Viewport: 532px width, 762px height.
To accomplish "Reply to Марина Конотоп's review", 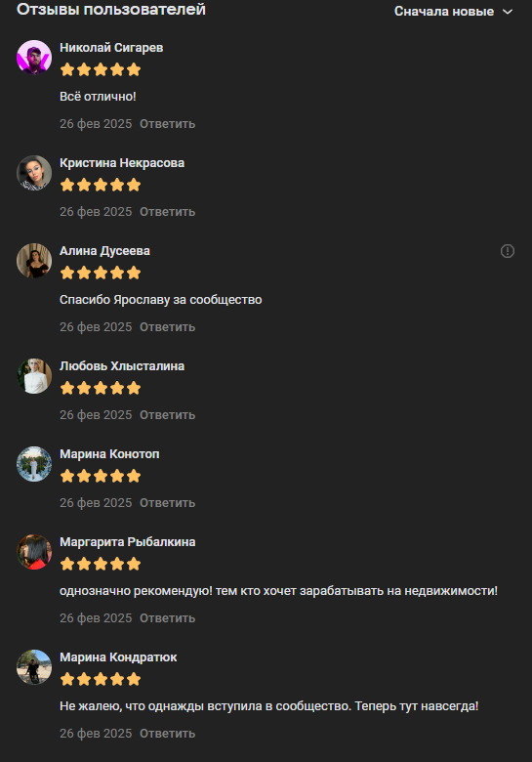I will point(168,503).
